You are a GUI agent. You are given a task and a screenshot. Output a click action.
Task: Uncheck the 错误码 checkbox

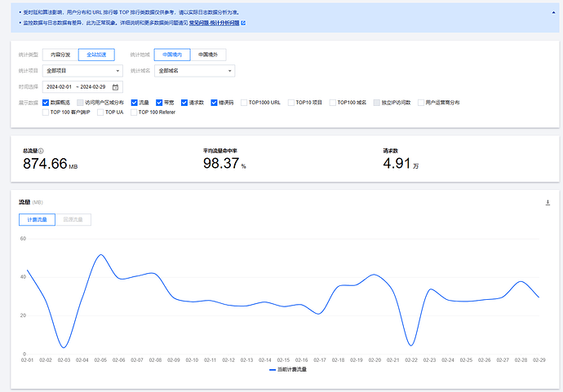click(214, 103)
